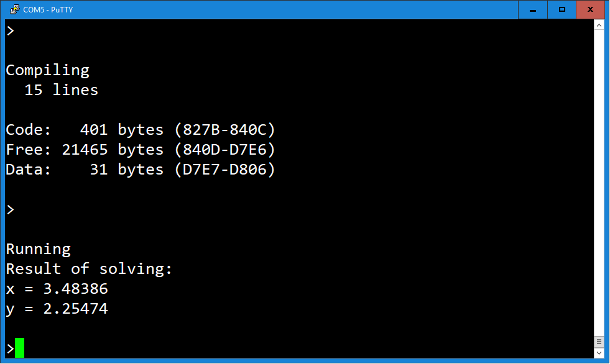Click the 'Compiling' output line

point(47,70)
